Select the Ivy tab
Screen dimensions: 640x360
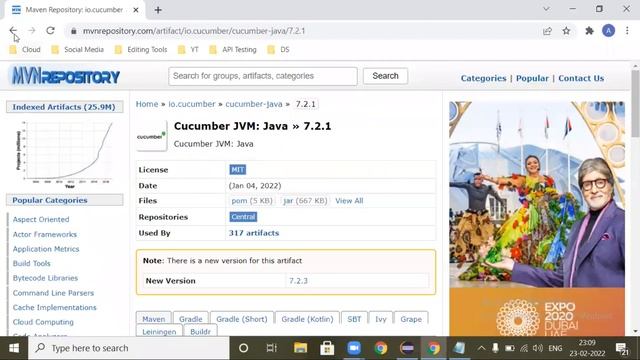point(381,319)
